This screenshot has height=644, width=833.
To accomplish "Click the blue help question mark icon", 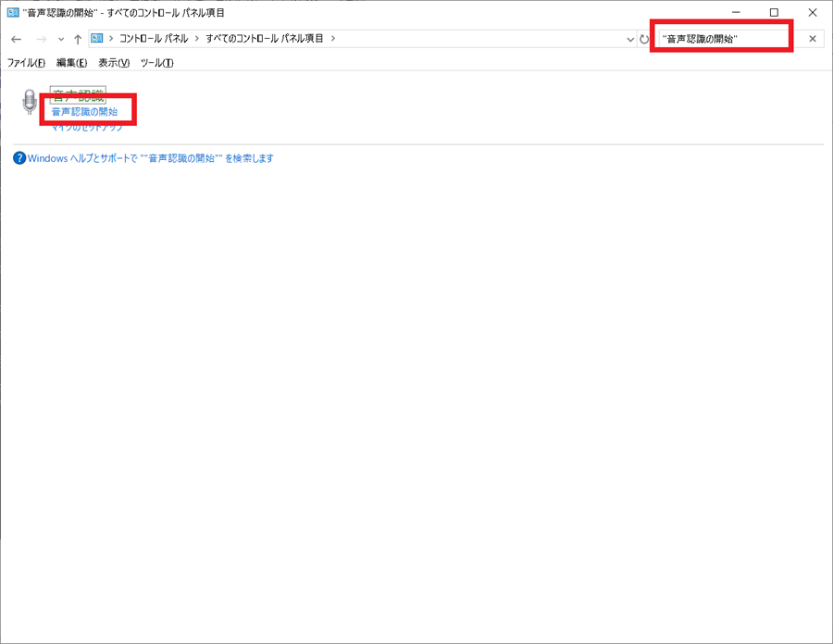I will (x=19, y=158).
